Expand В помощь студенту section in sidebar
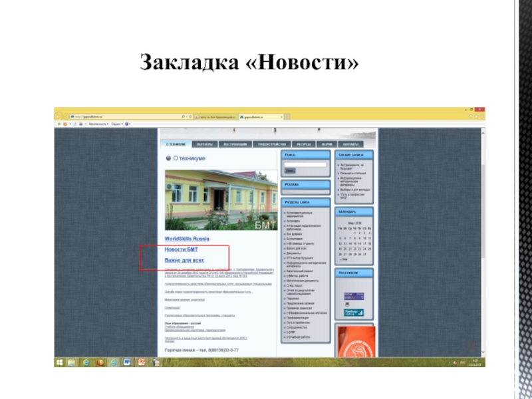Viewport: 532px width, 399px height. click(300, 243)
